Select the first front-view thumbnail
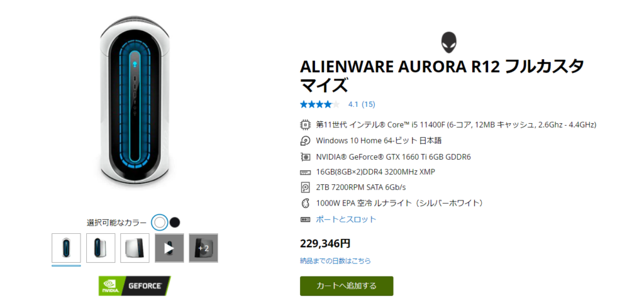Viewport: 644px width, 308px height. (66, 248)
